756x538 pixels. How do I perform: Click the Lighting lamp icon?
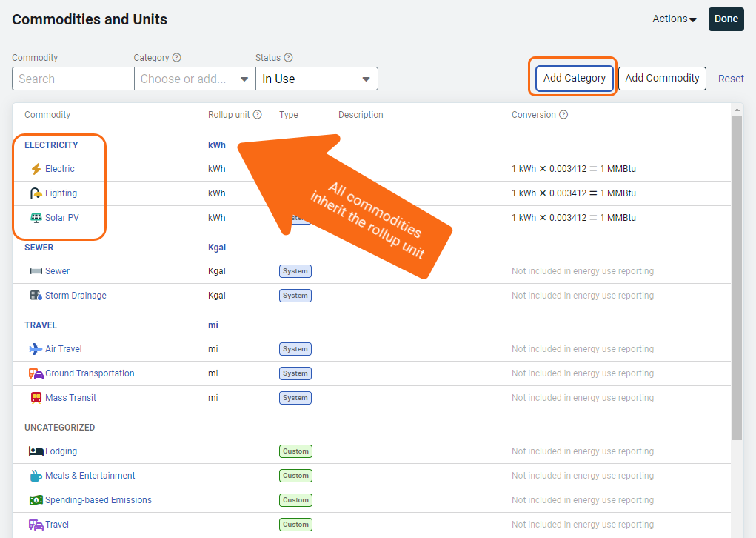click(36, 193)
